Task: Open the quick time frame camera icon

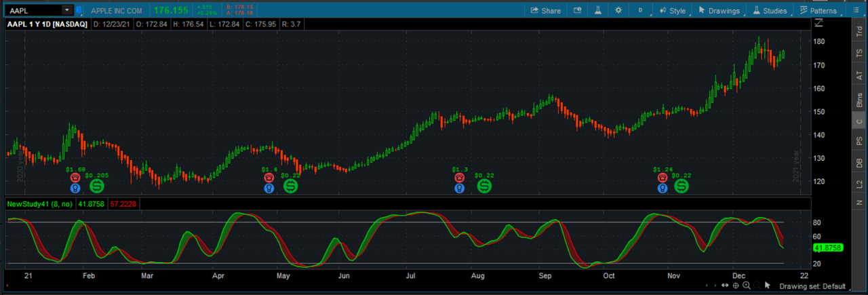Action: [x=577, y=10]
